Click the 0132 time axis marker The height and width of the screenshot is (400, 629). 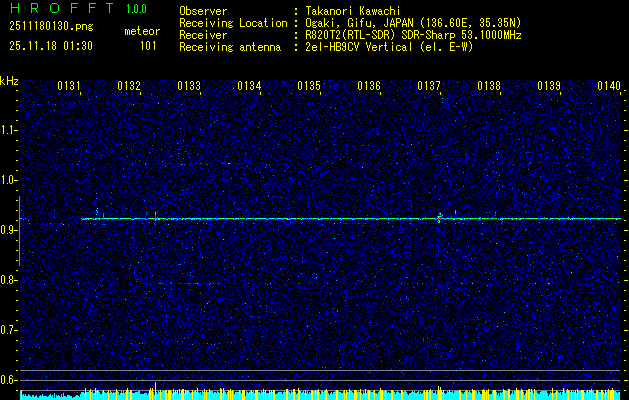(x=129, y=86)
